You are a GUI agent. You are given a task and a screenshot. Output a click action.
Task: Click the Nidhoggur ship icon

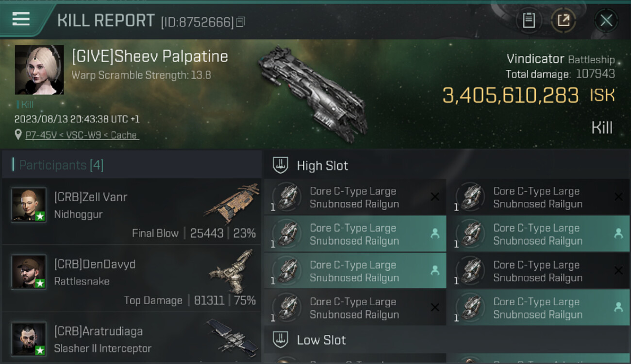pyautogui.click(x=232, y=204)
